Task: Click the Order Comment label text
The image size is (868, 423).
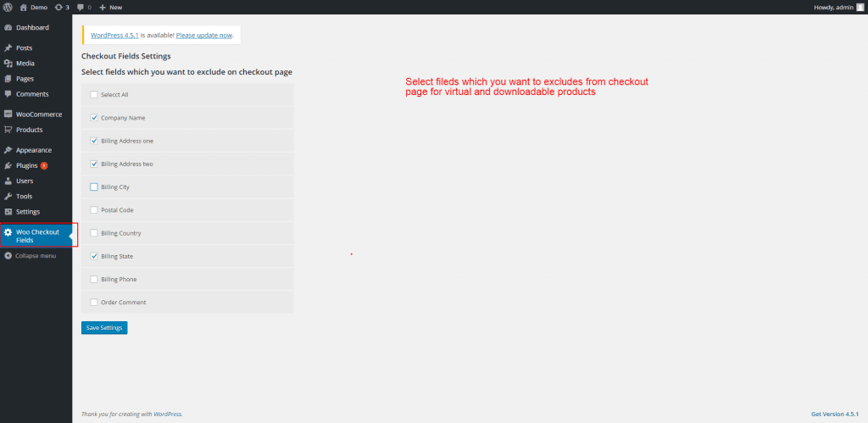Action: (x=124, y=303)
